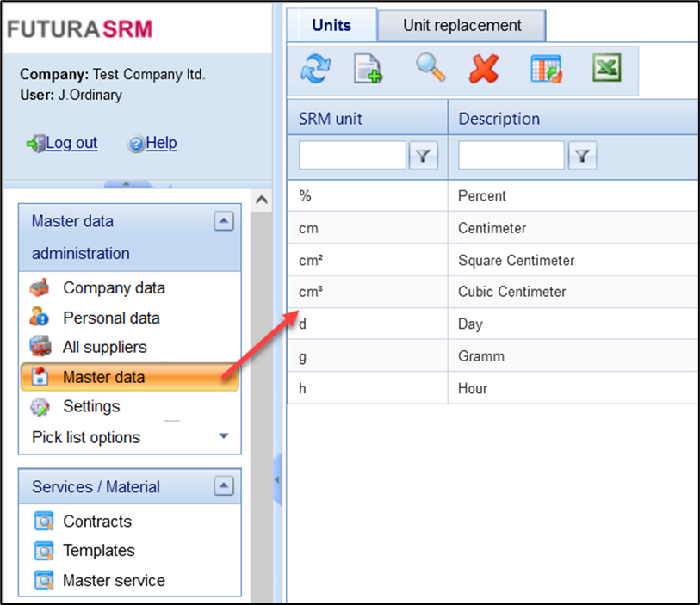Image resolution: width=700 pixels, height=605 pixels.
Task: Select the Square Centimeter row
Action: click(x=516, y=260)
